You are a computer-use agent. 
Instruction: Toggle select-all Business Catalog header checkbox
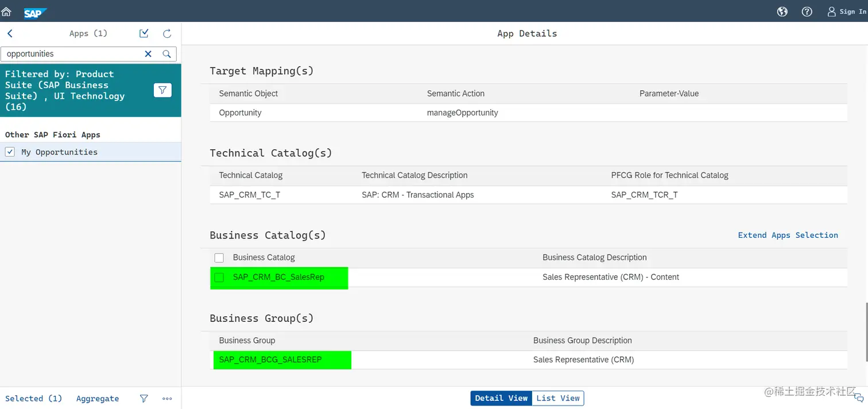pos(219,258)
